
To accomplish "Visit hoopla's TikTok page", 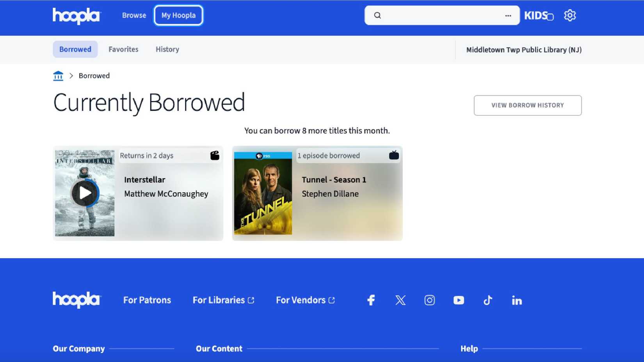I will [488, 300].
